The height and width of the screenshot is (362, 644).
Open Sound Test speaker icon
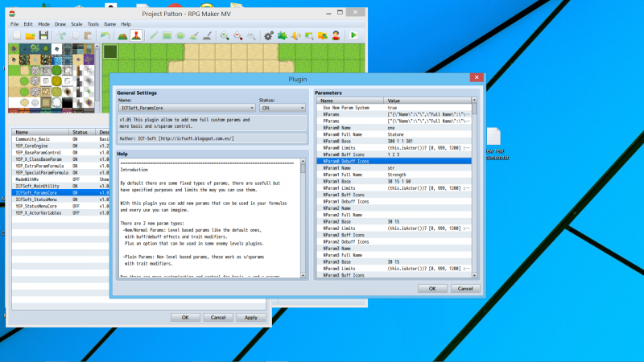295,35
